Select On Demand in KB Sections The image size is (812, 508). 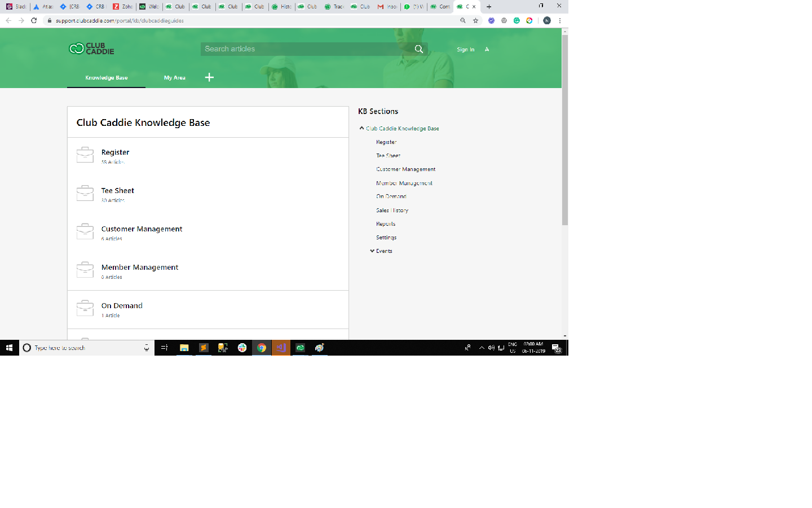[x=391, y=196]
